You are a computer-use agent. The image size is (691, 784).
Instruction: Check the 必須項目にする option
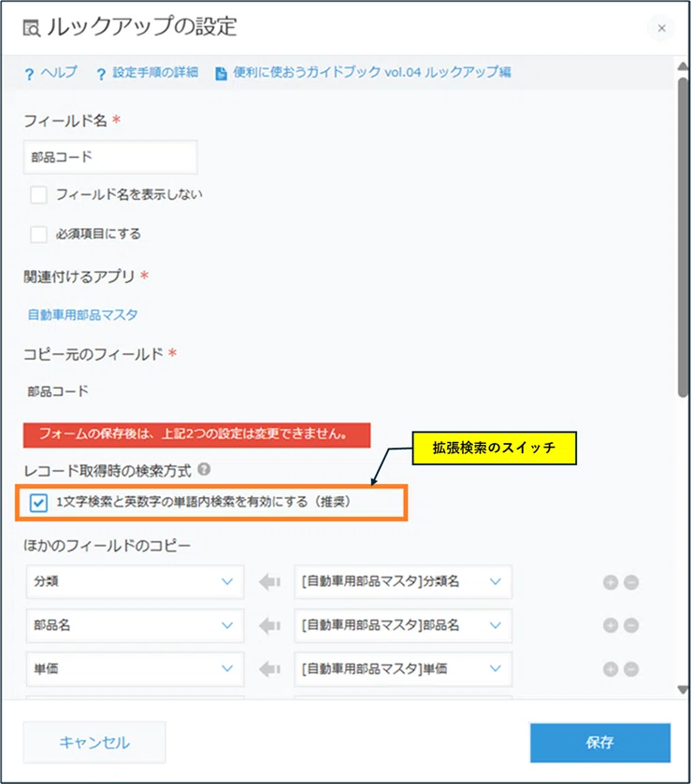point(38,234)
